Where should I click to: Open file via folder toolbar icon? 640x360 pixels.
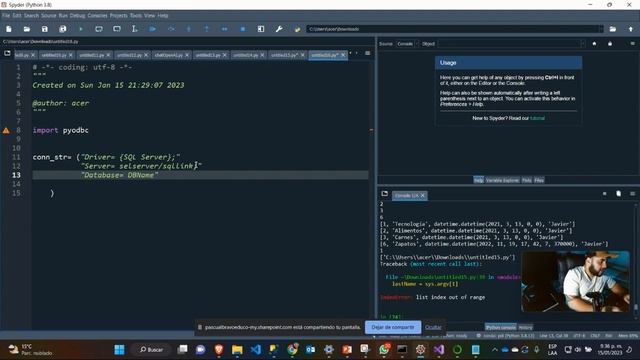[x=27, y=29]
